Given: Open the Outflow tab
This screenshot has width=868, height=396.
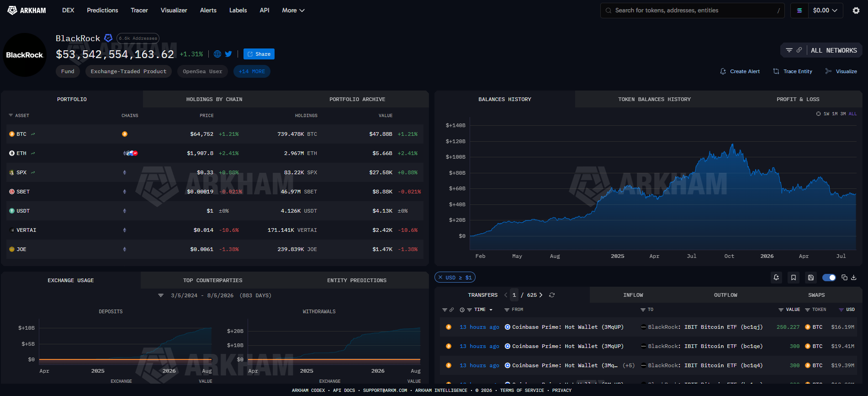Looking at the screenshot, I should pyautogui.click(x=725, y=295).
